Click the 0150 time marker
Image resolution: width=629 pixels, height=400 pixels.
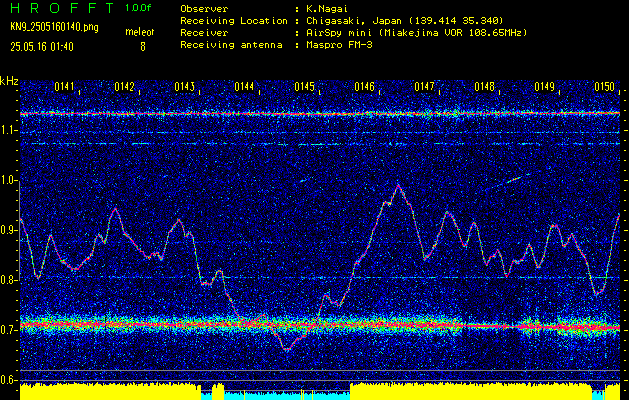(x=605, y=86)
